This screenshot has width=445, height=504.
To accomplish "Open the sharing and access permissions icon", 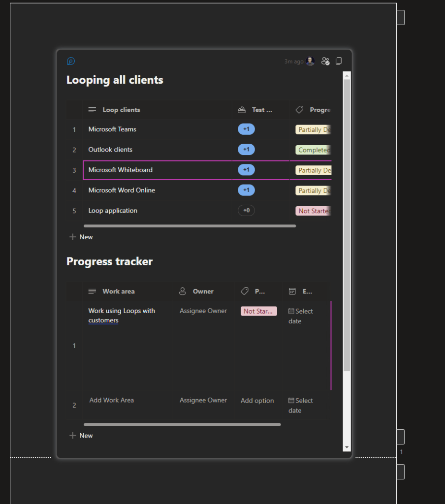I will (325, 61).
